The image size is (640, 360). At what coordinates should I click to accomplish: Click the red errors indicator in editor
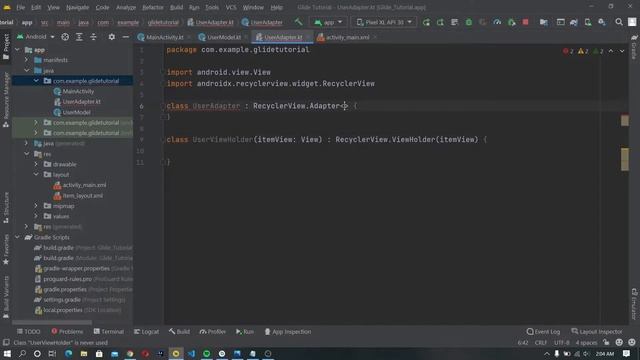pos(568,51)
